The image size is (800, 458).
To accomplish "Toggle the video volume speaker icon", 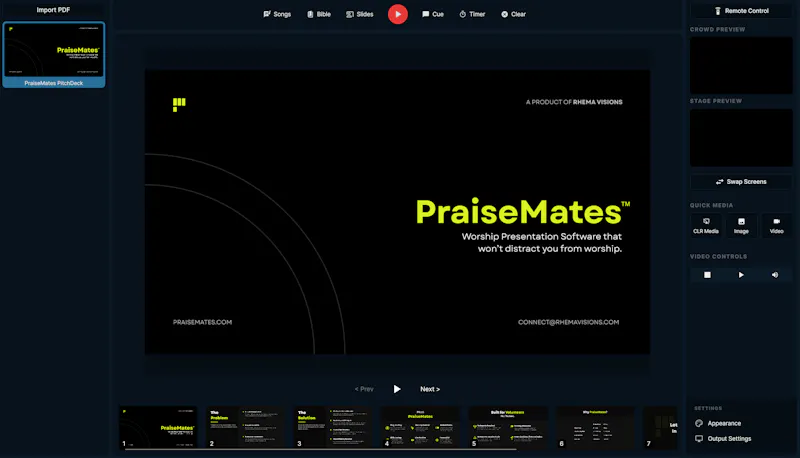I will pyautogui.click(x=775, y=275).
